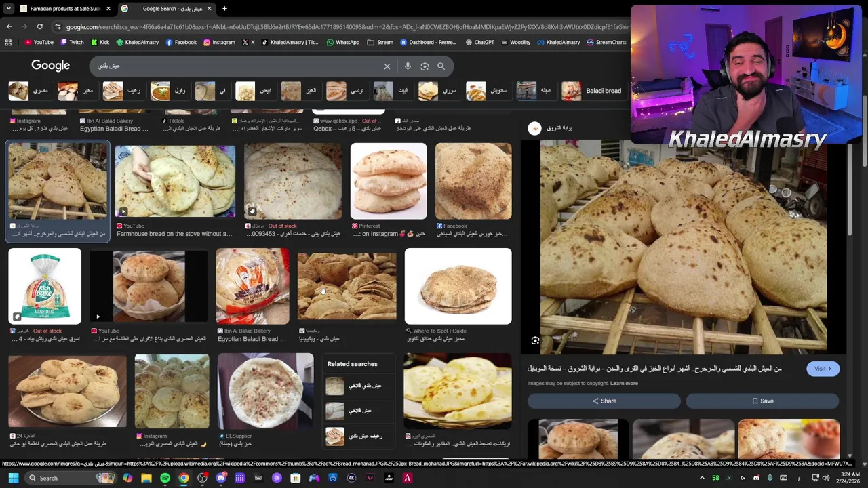Open the Pinterest stacked bread thumbnail
Viewport: 868px width, 488px height.
(x=389, y=181)
